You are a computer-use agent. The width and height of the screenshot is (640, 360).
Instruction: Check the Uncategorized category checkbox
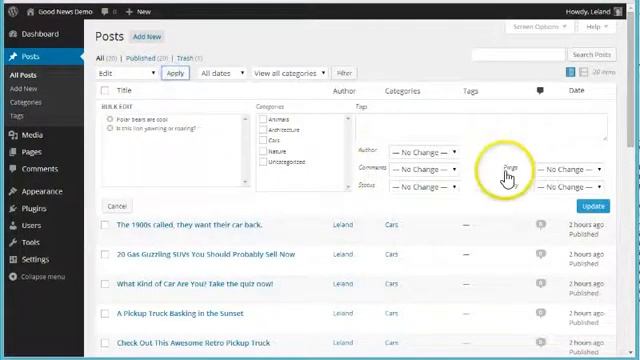[263, 162]
